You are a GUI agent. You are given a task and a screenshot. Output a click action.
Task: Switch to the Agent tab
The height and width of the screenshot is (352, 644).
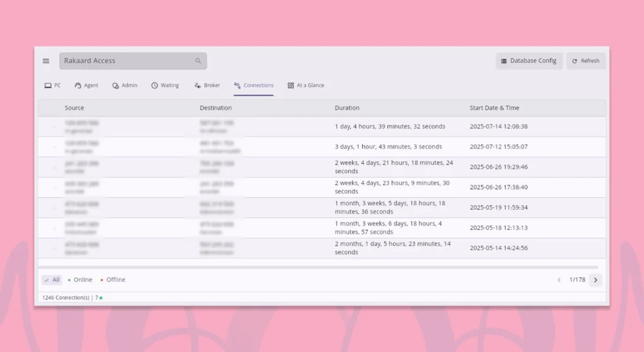tap(87, 86)
